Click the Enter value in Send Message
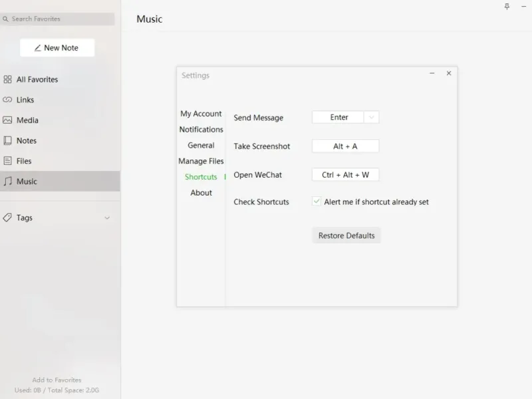Viewport: 532px width, 399px height. [x=339, y=118]
